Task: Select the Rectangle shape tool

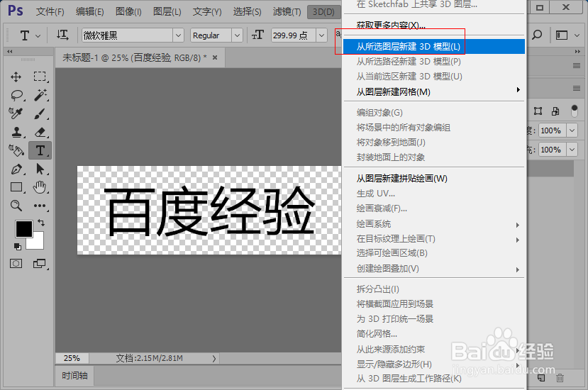Action: pos(16,187)
